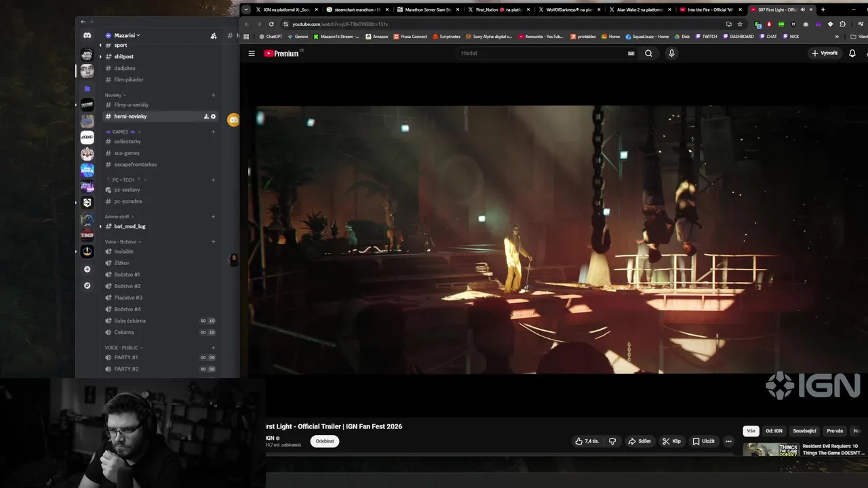Collapse Voice - Božstvo category

(x=122, y=241)
